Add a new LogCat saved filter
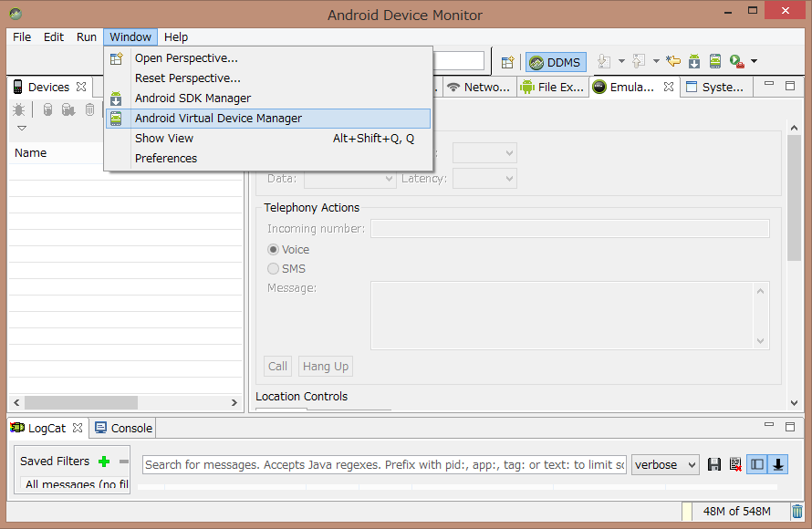 pyautogui.click(x=104, y=462)
